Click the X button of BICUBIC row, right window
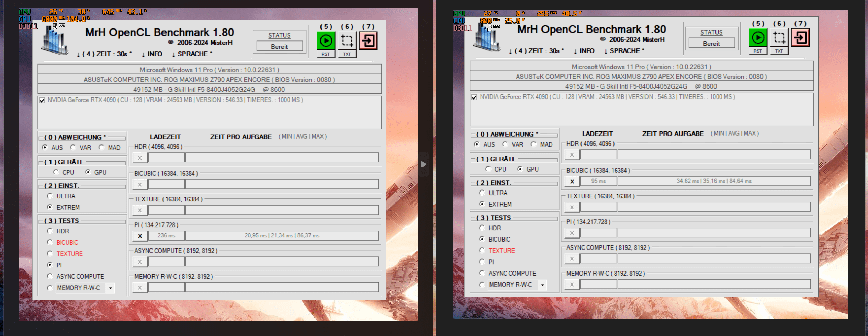This screenshot has height=336, width=868. tap(572, 182)
